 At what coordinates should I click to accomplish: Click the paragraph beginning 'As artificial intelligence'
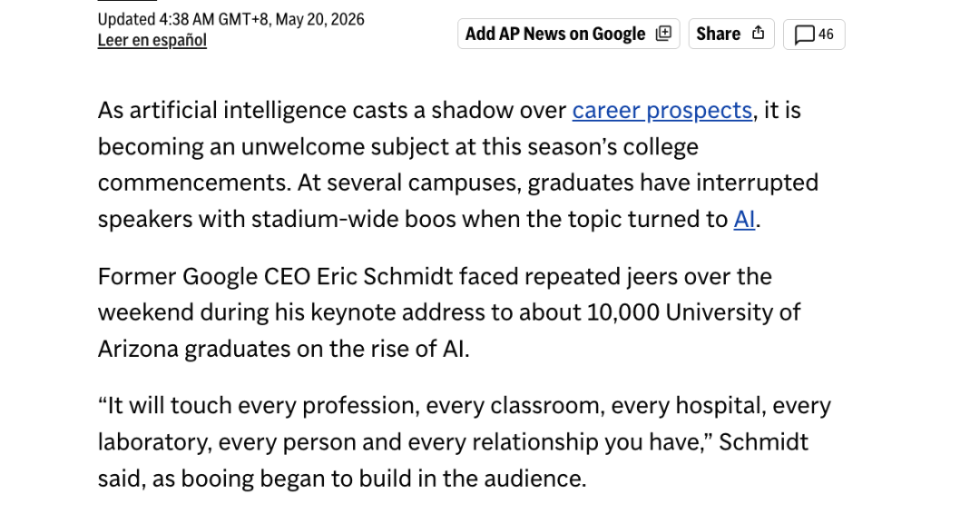coord(458,164)
